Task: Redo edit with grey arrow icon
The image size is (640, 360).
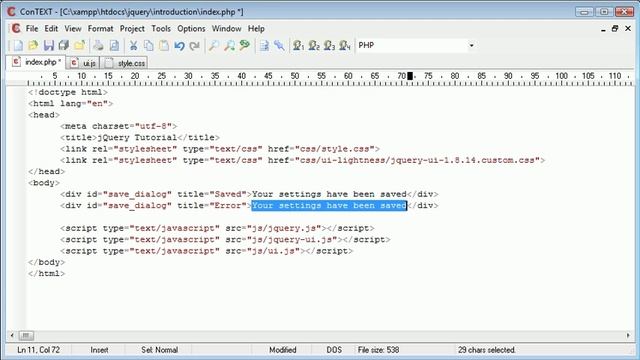Action: point(195,45)
